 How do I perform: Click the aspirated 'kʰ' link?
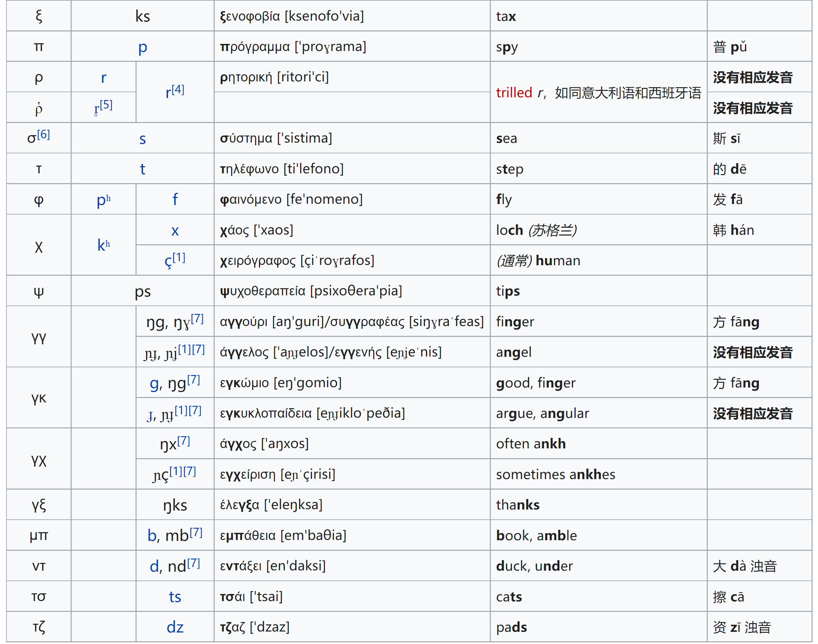pos(103,245)
